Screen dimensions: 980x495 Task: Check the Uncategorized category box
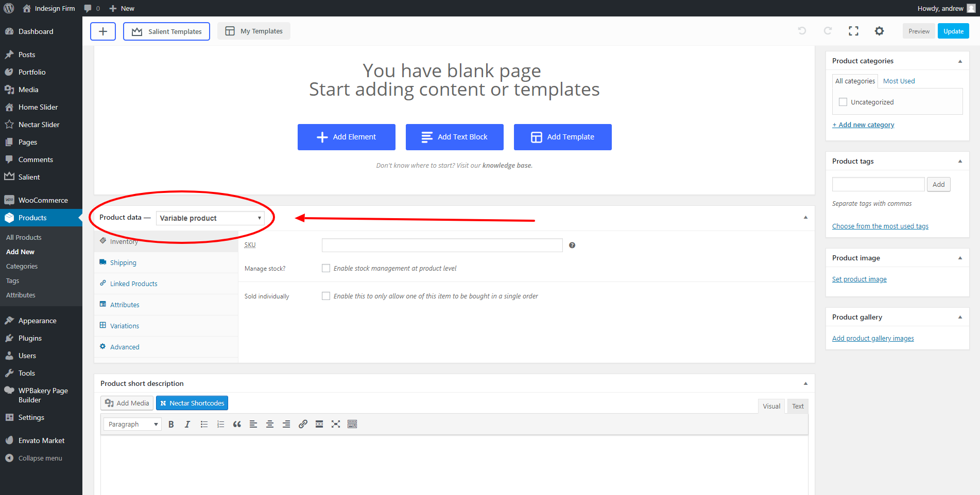pyautogui.click(x=843, y=102)
